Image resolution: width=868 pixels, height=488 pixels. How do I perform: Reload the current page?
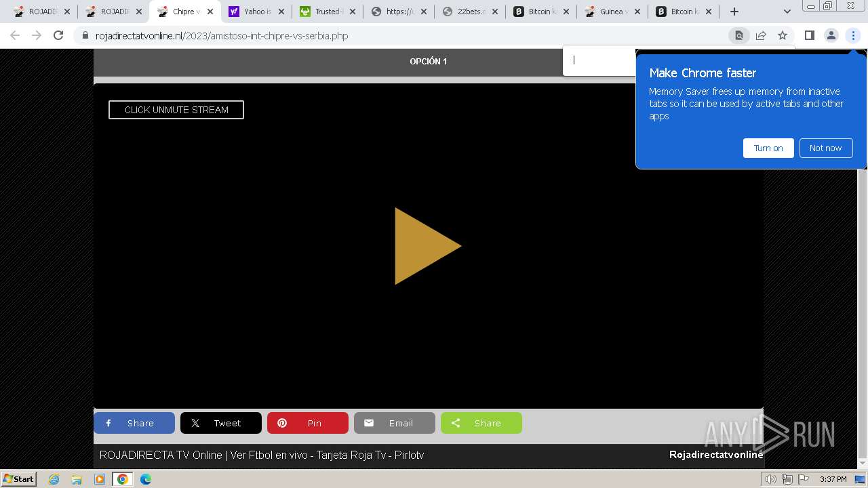[x=58, y=35]
